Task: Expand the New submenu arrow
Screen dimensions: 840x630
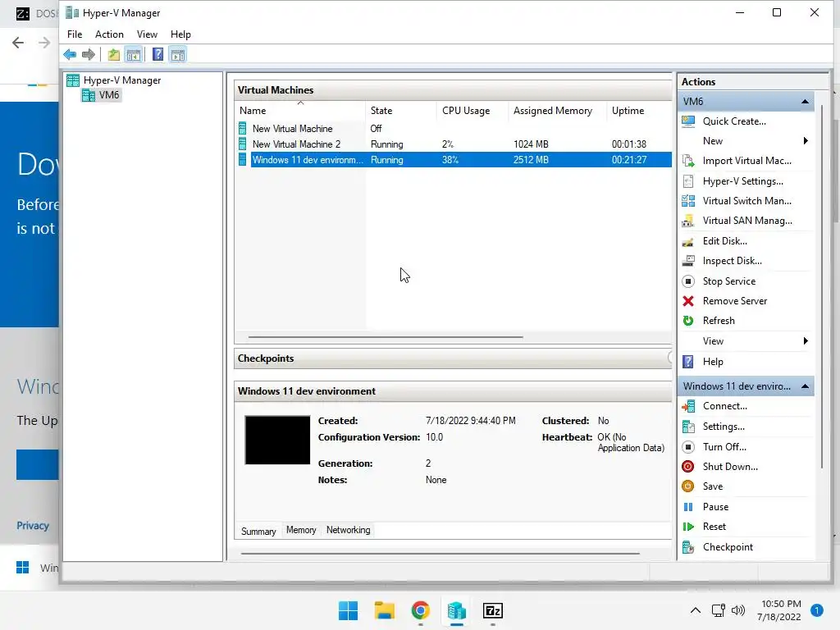Action: click(806, 141)
